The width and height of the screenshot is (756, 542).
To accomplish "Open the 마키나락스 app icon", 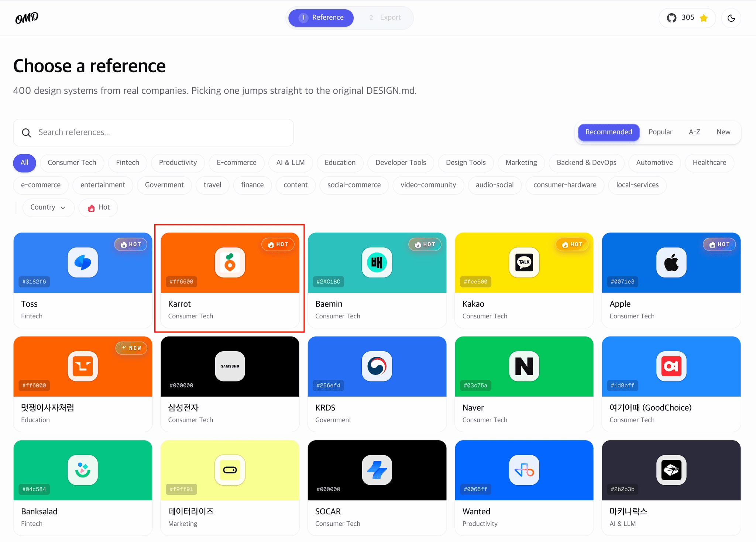I will 671,470.
